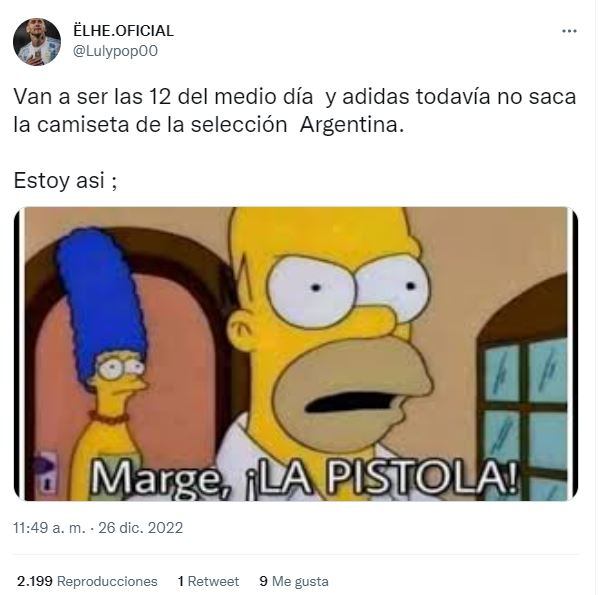Open the Homer and Marge meme image
Viewport: 600px width, 595px height.
click(x=296, y=354)
